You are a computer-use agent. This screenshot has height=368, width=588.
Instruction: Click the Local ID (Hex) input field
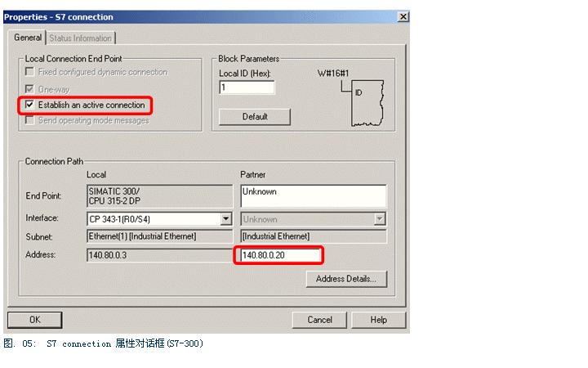247,88
